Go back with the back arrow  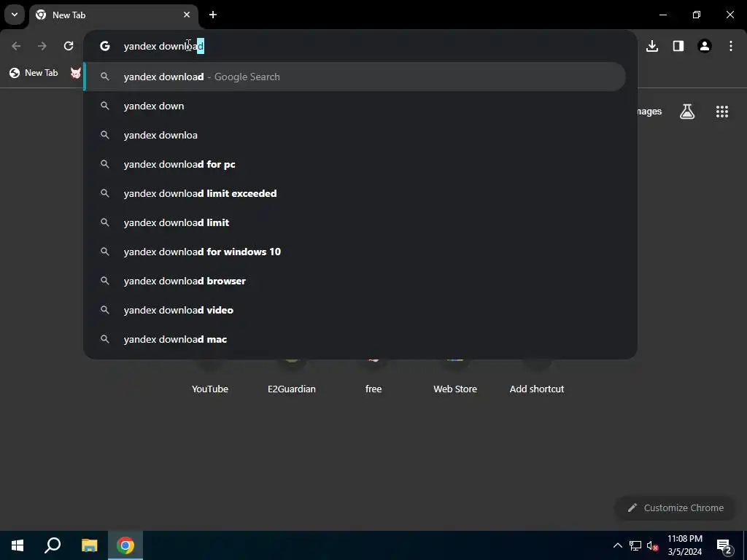point(16,46)
